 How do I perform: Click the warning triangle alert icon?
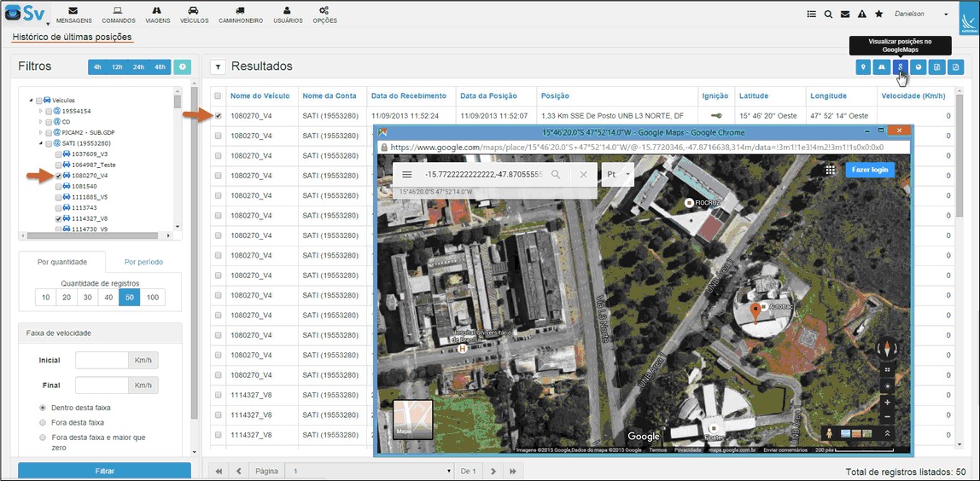point(862,14)
